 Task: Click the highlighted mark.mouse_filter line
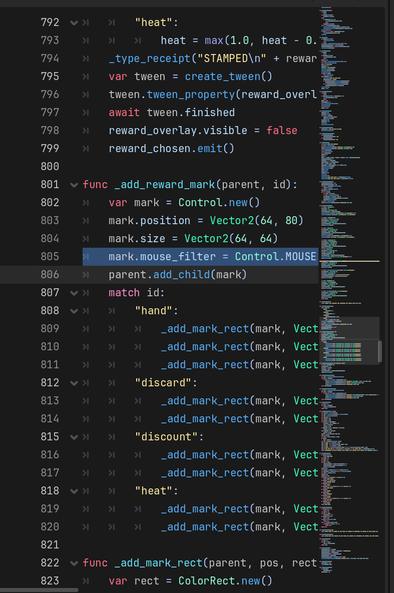(200, 256)
